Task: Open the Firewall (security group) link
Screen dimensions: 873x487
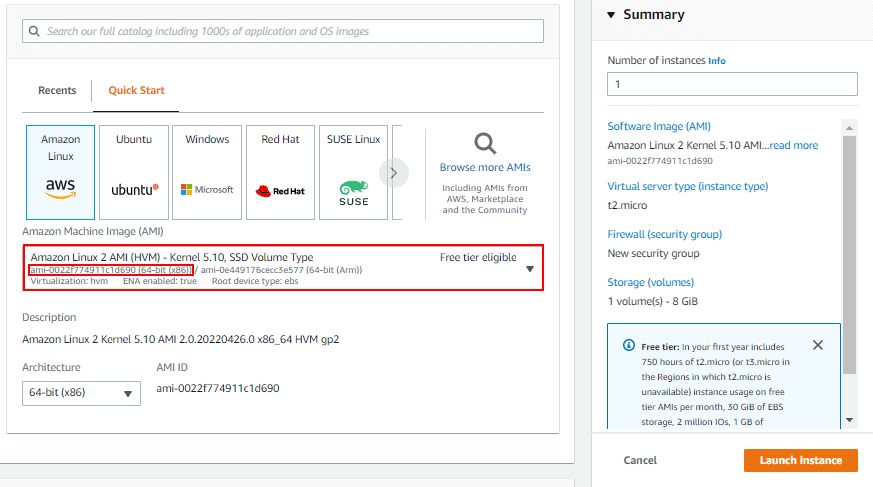Action: [664, 234]
